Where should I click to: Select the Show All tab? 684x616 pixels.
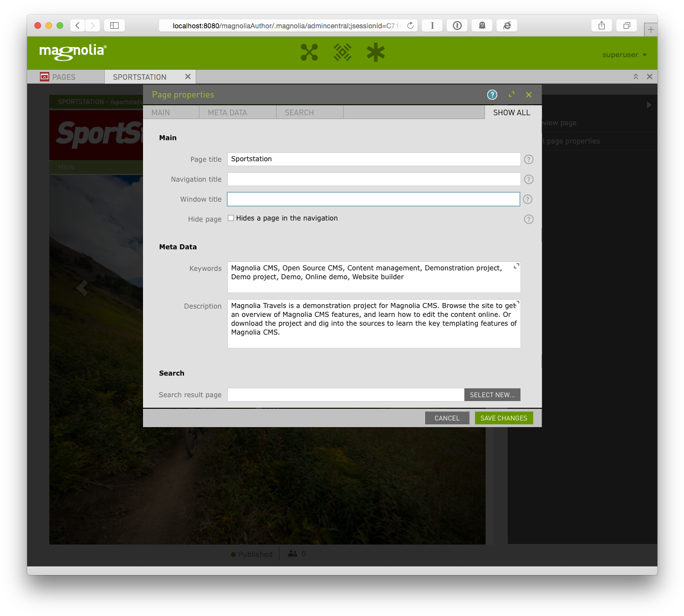coord(512,112)
